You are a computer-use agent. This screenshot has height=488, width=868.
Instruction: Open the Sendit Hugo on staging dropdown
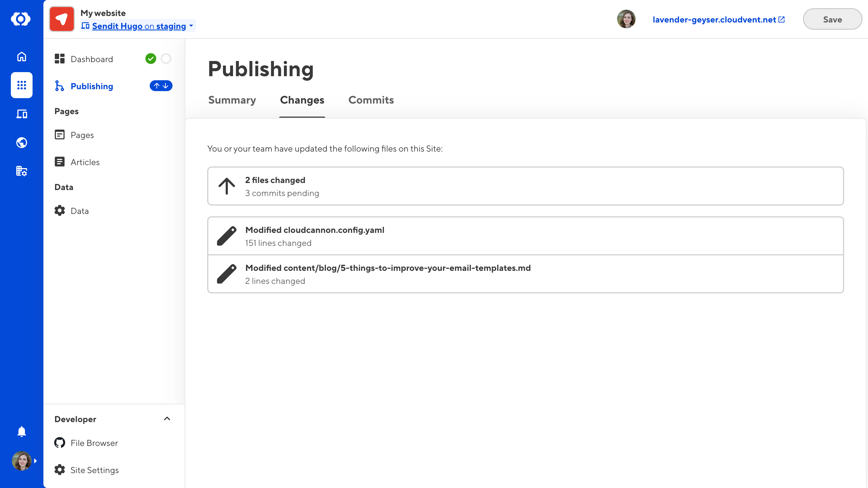(x=138, y=26)
